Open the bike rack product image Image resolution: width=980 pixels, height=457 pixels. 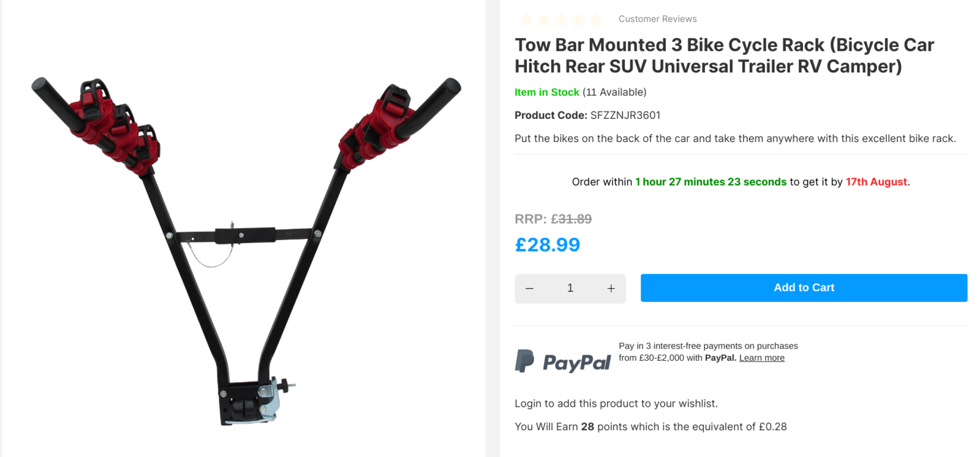(246, 251)
